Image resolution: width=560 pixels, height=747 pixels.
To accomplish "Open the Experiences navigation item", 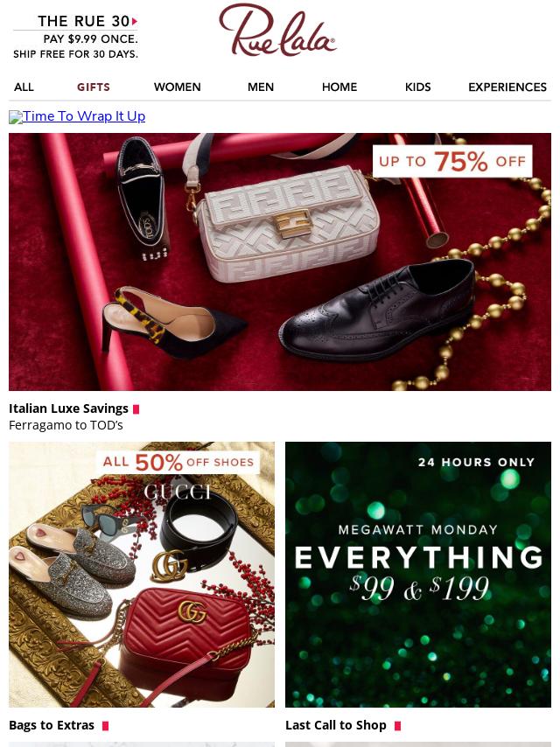I will pyautogui.click(x=507, y=87).
